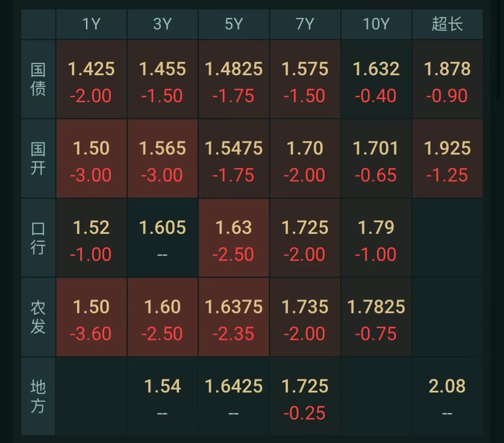The width and height of the screenshot is (504, 443).
Task: Open the 地方 7Y cell with -0.25
Action: (x=305, y=396)
